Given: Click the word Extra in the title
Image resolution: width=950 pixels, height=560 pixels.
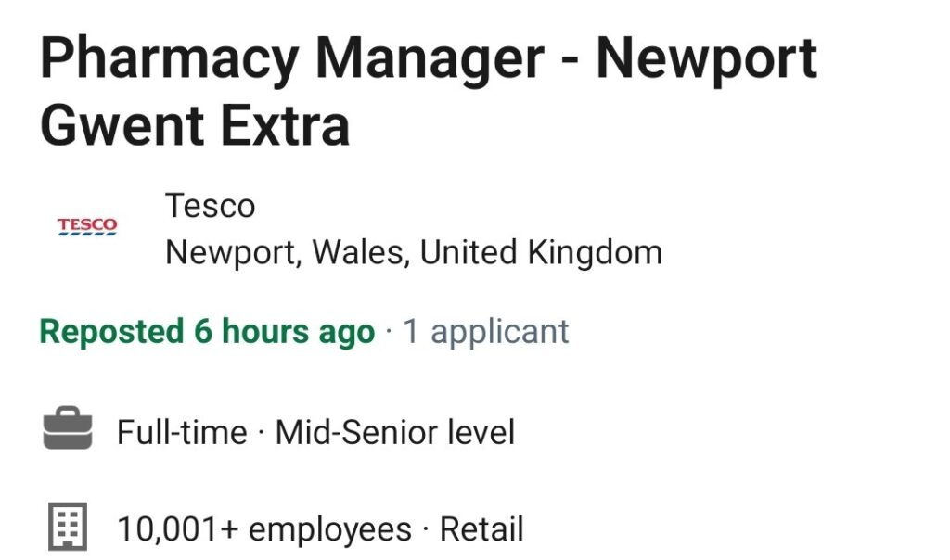Looking at the screenshot, I should [285, 126].
